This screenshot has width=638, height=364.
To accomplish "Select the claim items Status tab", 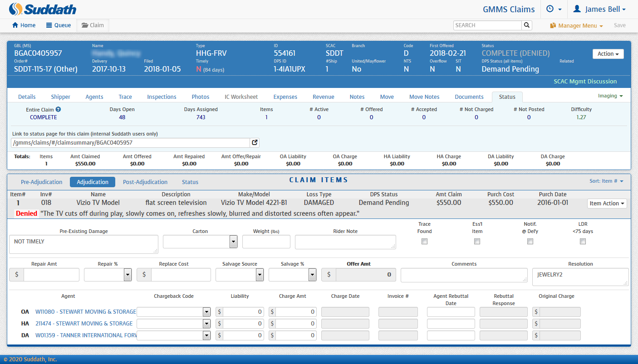I will click(x=190, y=182).
